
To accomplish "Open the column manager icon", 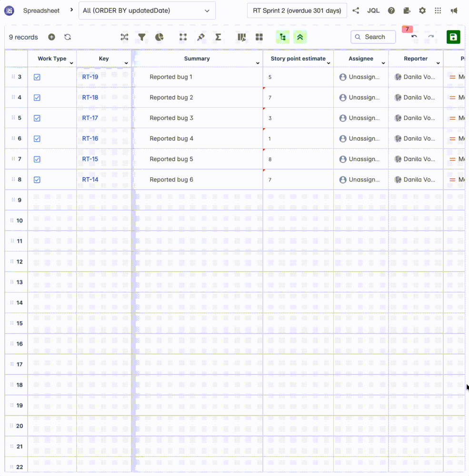I will (x=241, y=37).
